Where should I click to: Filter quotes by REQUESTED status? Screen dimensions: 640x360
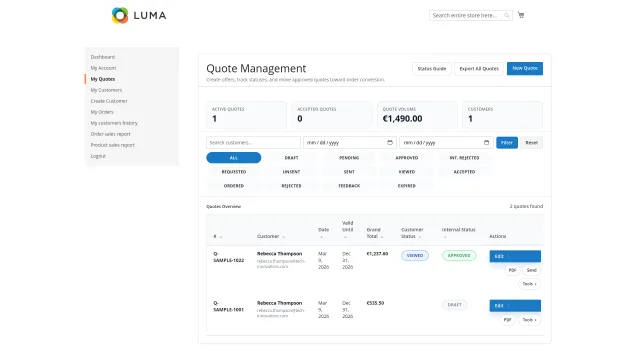[x=233, y=172]
